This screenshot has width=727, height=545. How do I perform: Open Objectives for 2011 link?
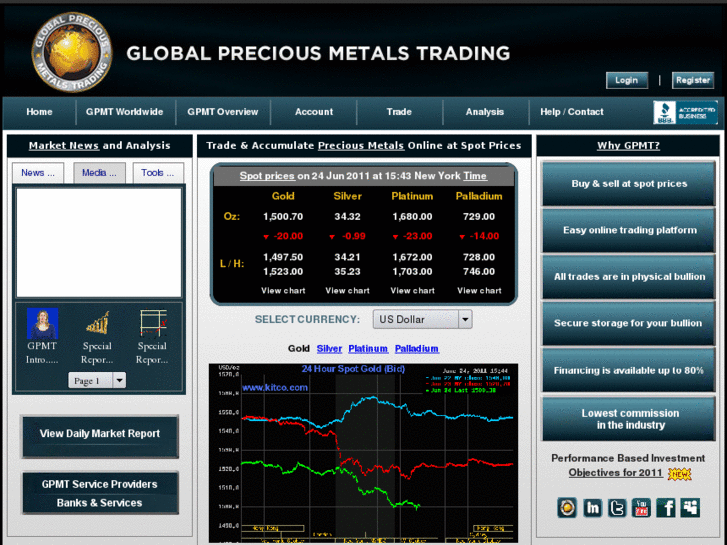click(x=615, y=473)
